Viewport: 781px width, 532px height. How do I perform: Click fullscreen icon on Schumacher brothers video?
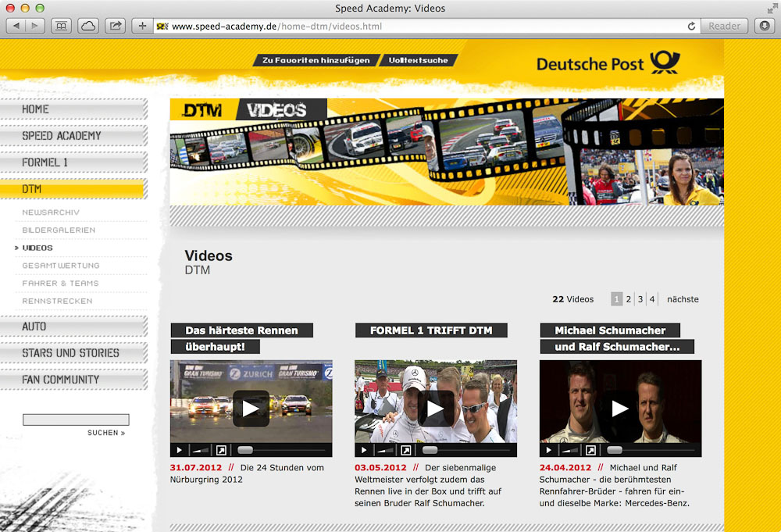click(x=590, y=450)
